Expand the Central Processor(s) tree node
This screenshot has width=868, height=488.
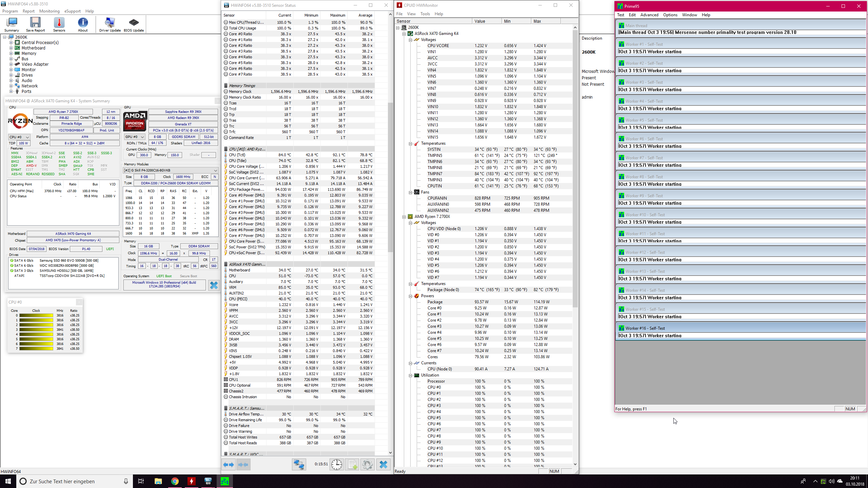[11, 43]
